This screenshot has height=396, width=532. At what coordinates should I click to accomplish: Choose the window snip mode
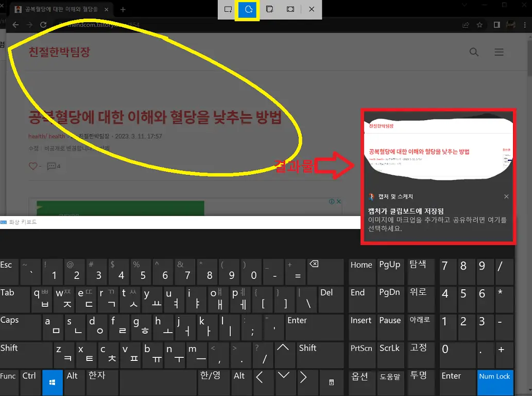[269, 9]
